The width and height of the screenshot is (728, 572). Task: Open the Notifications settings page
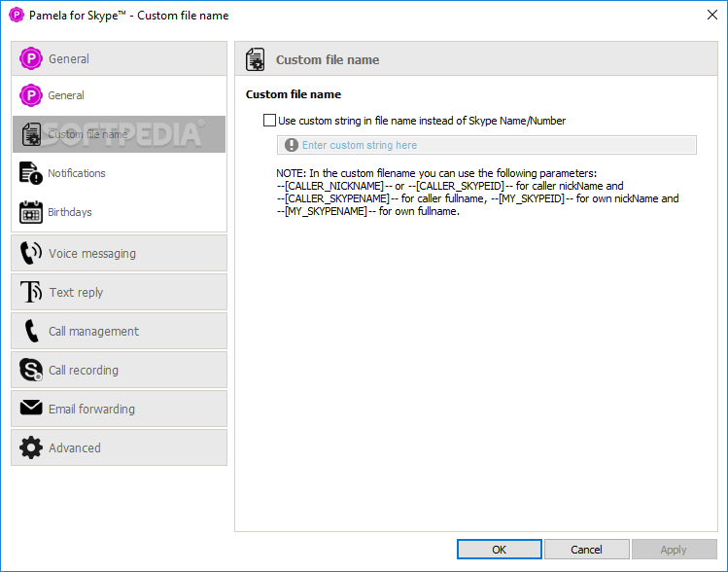click(x=119, y=173)
